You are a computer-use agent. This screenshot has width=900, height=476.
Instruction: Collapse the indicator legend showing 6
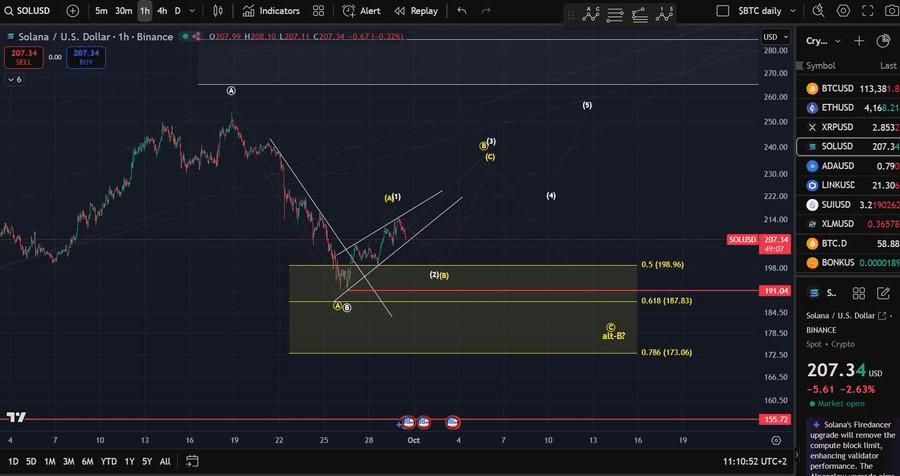(x=14, y=79)
